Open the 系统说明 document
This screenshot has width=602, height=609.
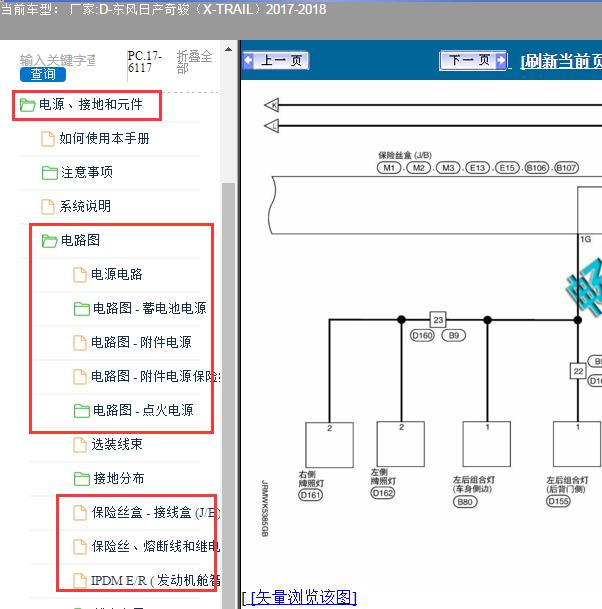85,206
